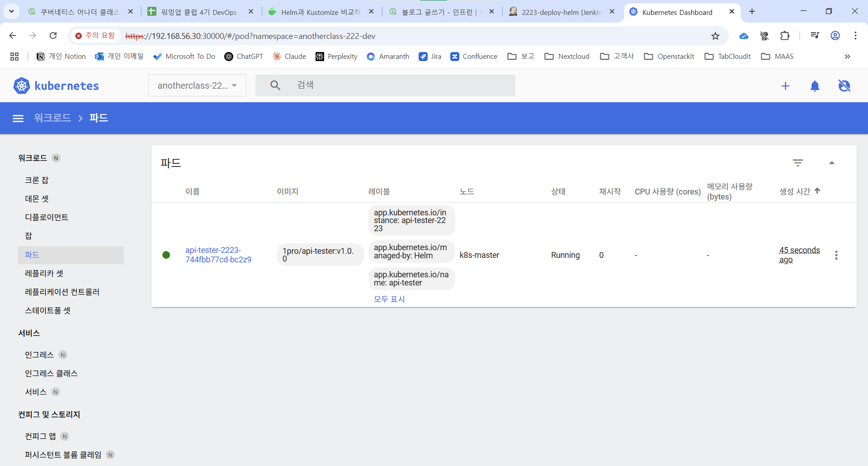Create a new resource with plus icon
Viewport: 868px width, 466px height.
click(x=785, y=86)
